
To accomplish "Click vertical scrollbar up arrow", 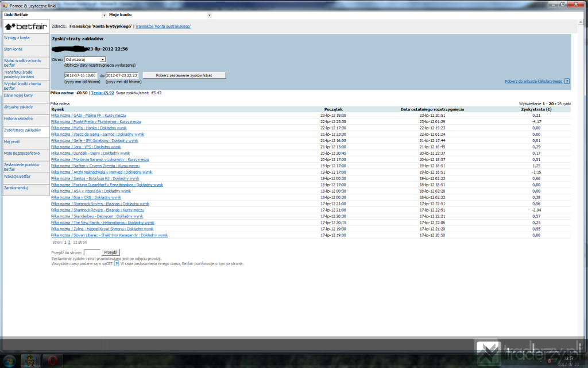I will coord(581,22).
